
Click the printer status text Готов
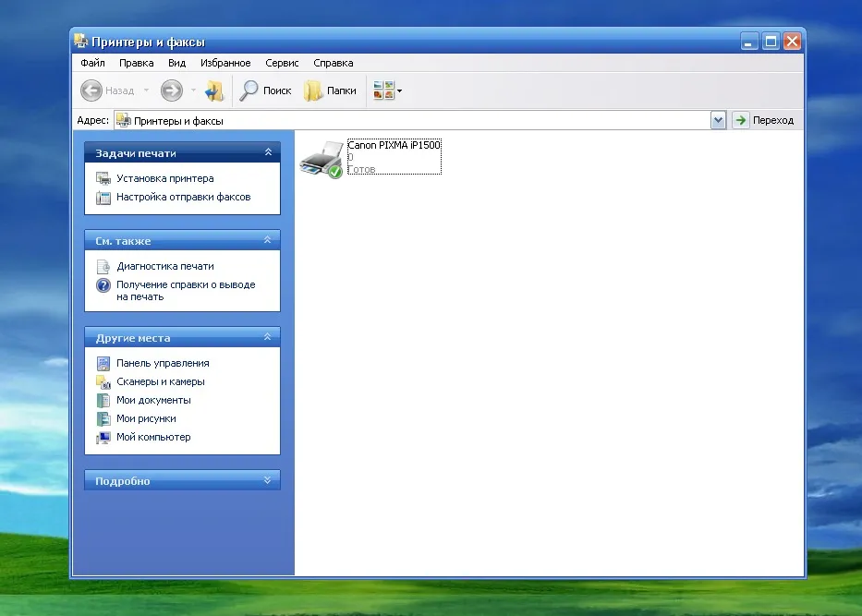(x=362, y=170)
